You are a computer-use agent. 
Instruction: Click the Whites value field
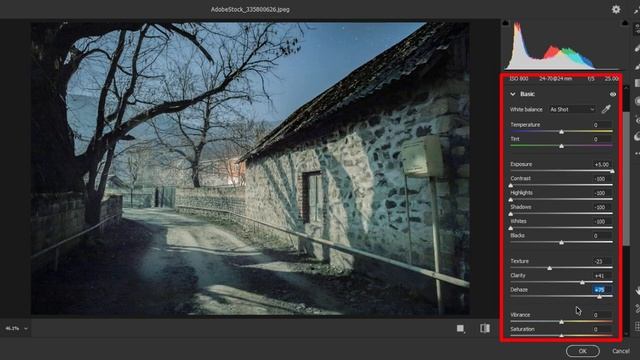pos(602,222)
